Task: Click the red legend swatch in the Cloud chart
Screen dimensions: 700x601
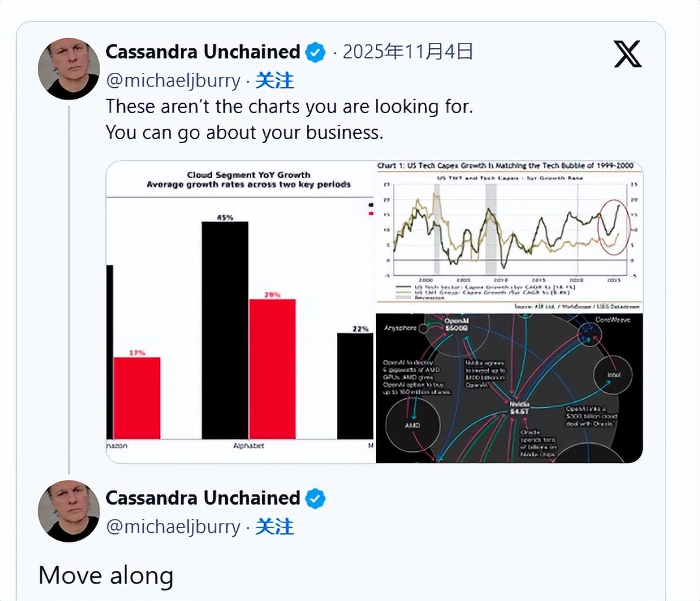Action: (371, 213)
